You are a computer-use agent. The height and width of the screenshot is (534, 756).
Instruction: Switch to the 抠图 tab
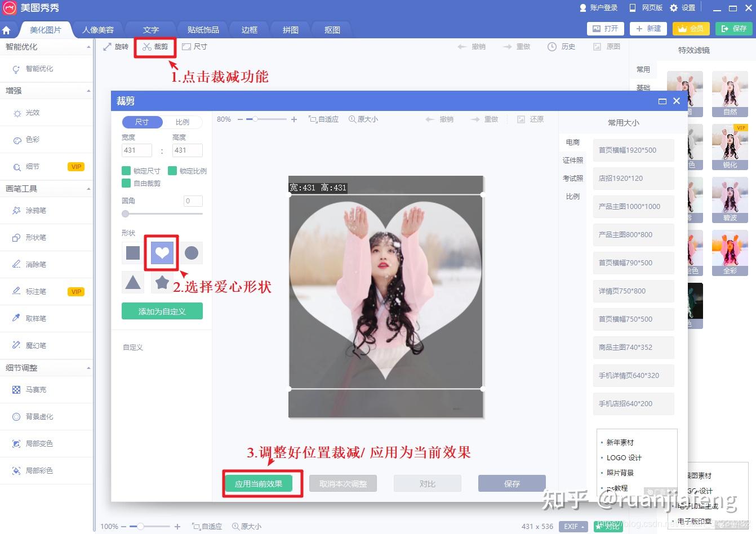point(332,30)
